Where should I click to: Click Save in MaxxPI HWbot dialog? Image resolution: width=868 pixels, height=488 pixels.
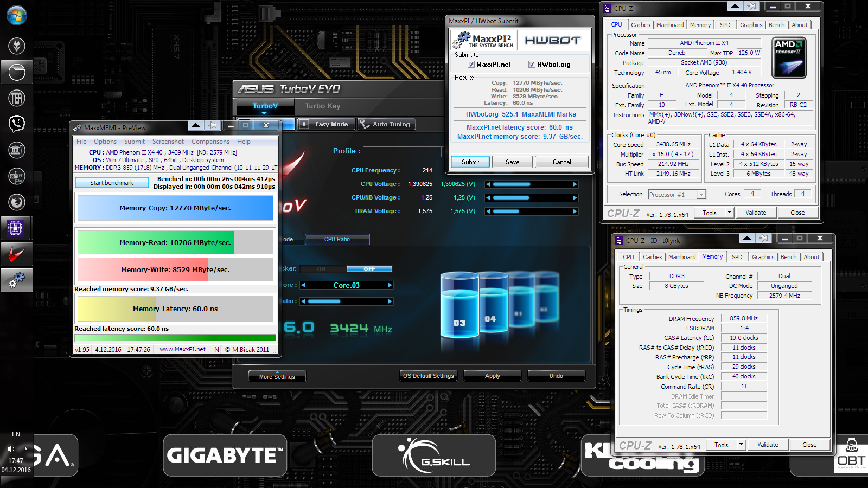click(512, 162)
